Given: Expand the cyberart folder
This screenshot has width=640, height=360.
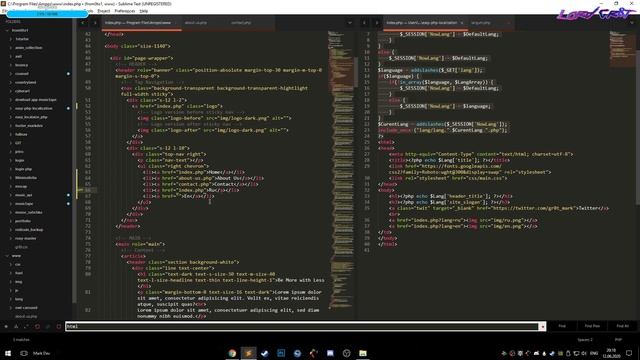Looking at the screenshot, I should [11, 91].
